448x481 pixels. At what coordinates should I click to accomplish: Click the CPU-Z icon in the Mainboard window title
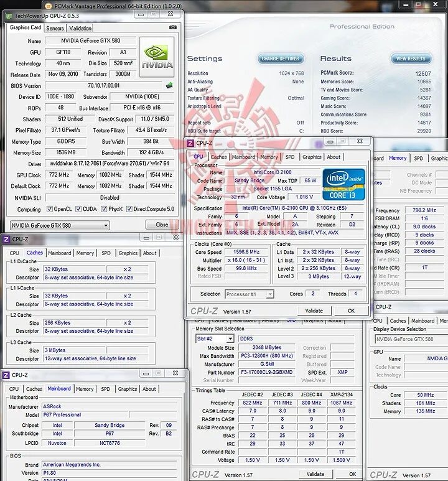coord(6,375)
